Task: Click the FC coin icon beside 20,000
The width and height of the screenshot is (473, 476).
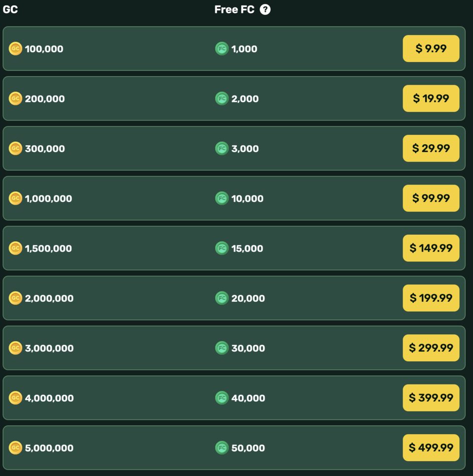Action: click(x=222, y=298)
